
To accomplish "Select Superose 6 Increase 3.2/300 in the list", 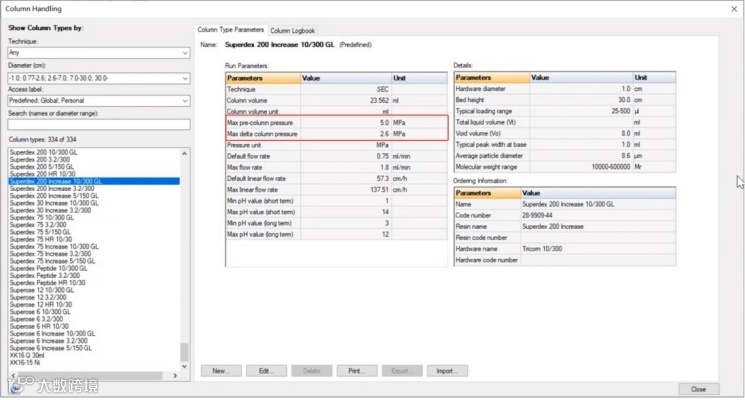I will [48, 341].
